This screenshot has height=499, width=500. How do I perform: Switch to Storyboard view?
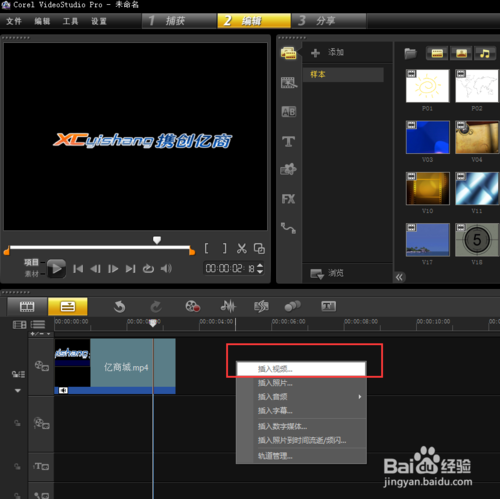(x=27, y=306)
